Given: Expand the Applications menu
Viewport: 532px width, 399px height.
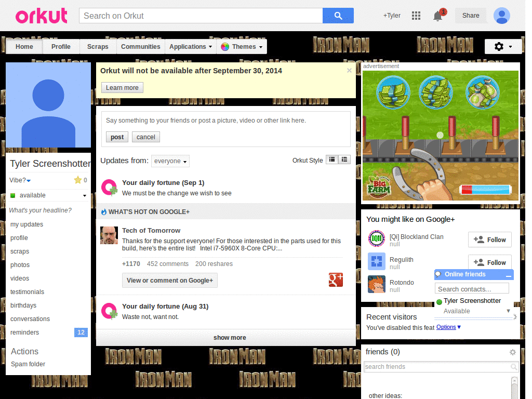Looking at the screenshot, I should point(191,46).
